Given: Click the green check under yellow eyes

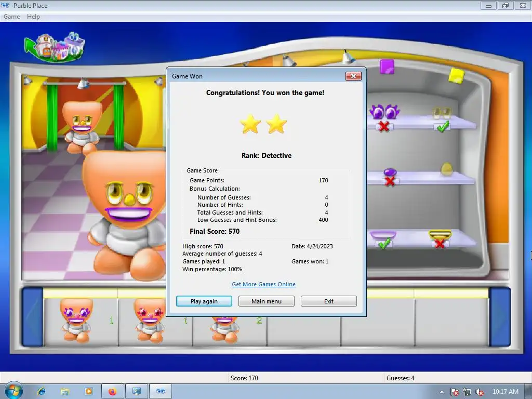Looking at the screenshot, I should coord(443,127).
